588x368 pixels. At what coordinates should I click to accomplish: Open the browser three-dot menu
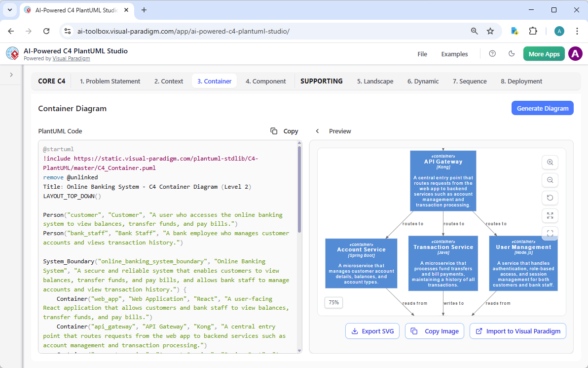click(577, 31)
